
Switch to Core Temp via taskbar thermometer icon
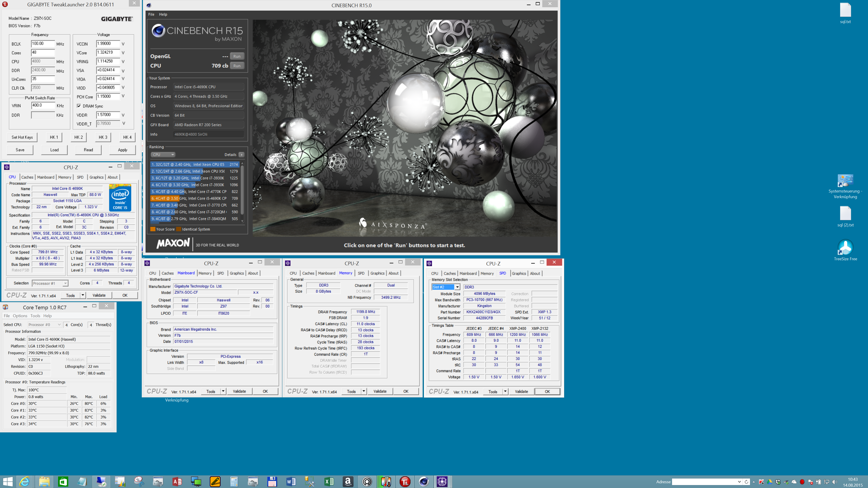pyautogui.click(x=386, y=482)
